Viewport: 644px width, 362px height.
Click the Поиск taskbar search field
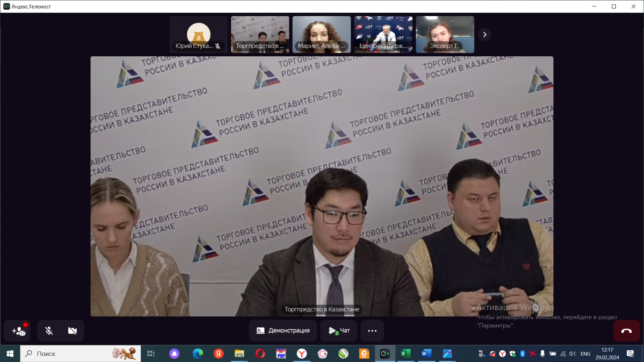point(80,354)
